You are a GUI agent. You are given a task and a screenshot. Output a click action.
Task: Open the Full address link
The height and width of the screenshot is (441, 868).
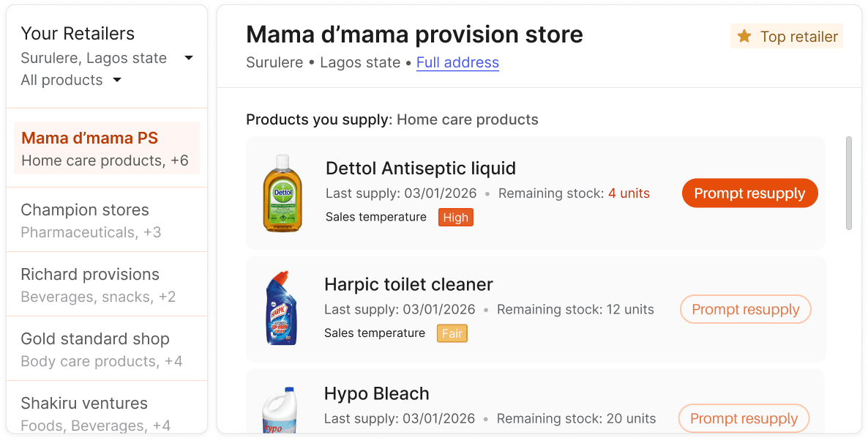tap(457, 62)
